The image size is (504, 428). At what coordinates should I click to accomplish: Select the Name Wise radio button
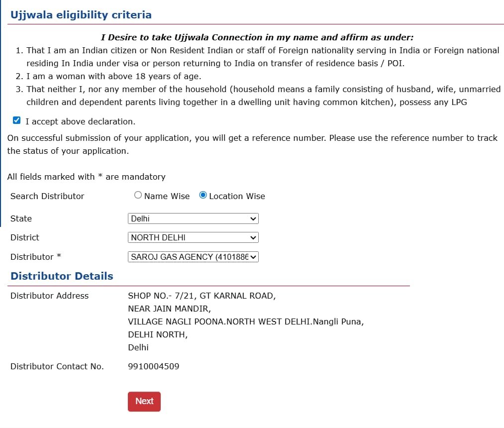point(138,196)
